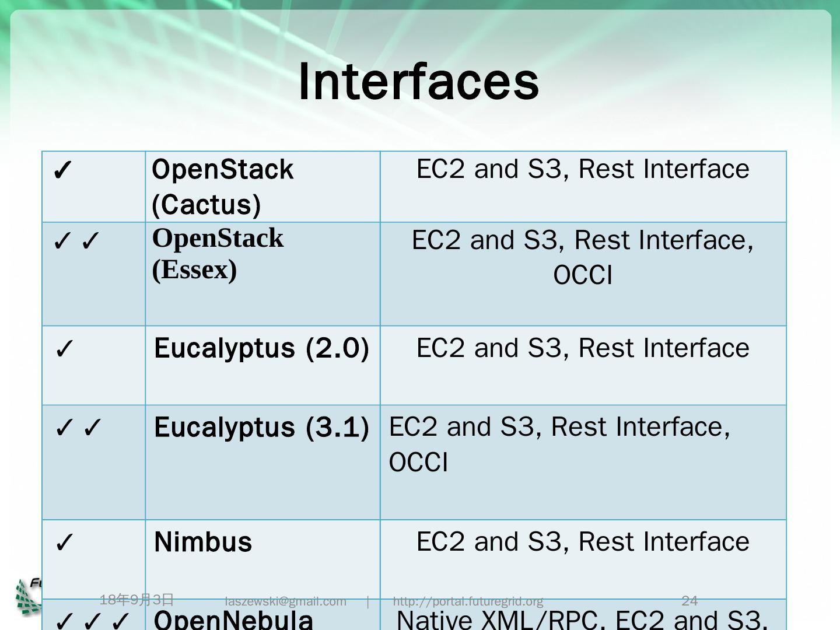Click the laszewski@gmail.com email address
This screenshot has height=630, width=840.
[x=285, y=601]
